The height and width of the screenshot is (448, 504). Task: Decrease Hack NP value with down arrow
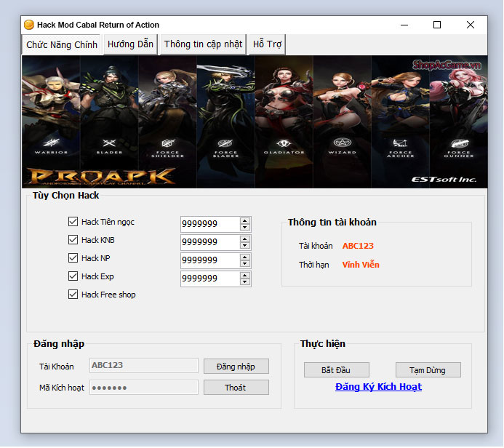(245, 263)
